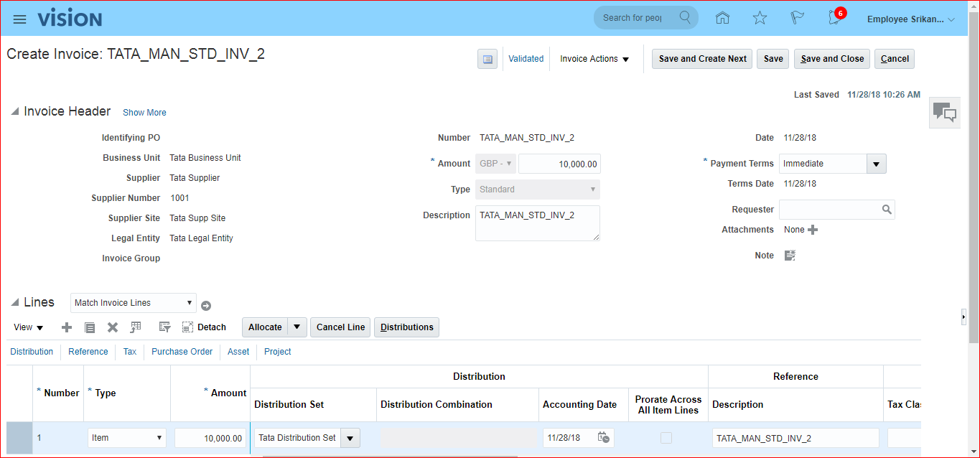Open notifications bell with 6 alerts
This screenshot has width=980, height=458.
[835, 18]
